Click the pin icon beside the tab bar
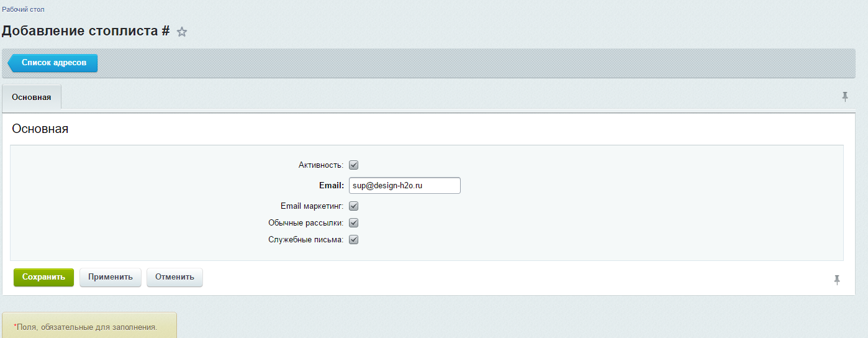Viewport: 868px width, 338px height. (x=845, y=96)
